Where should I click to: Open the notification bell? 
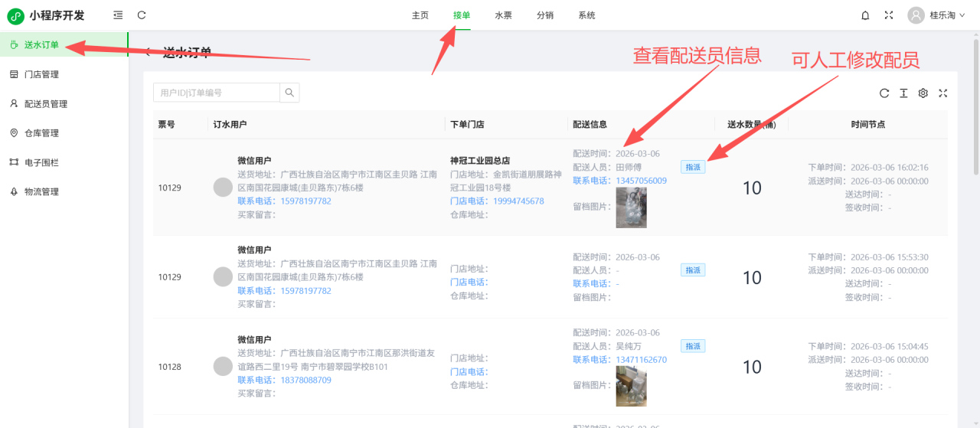pos(865,15)
